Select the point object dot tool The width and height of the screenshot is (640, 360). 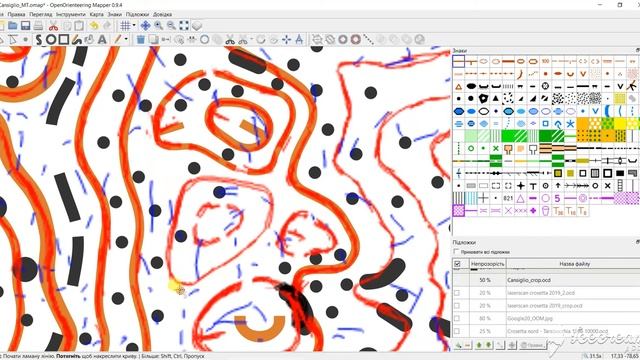[25, 40]
